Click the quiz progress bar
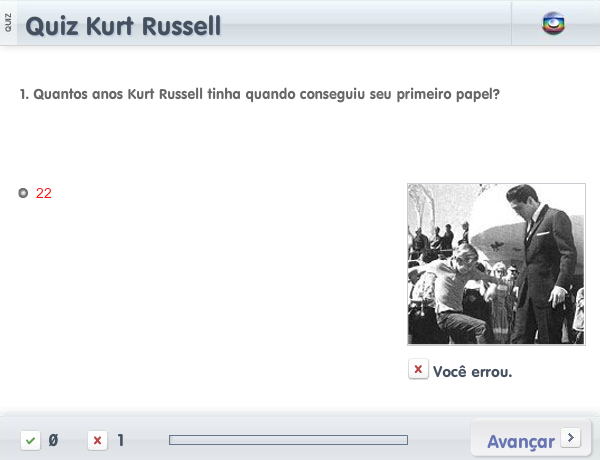Screen dimensions: 600x460 (x=289, y=440)
